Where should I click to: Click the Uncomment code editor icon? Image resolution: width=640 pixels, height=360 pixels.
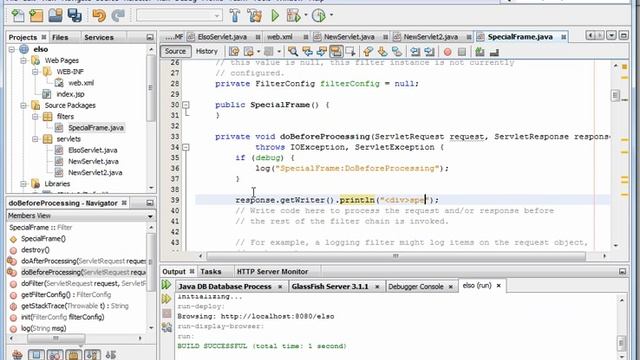tap(494, 52)
